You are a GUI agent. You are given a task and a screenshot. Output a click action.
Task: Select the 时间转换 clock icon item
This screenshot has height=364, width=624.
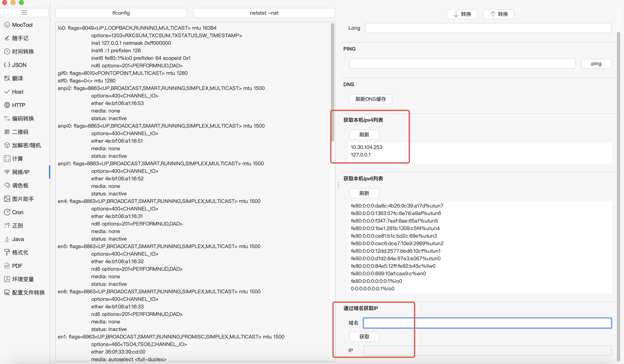[x=23, y=51]
